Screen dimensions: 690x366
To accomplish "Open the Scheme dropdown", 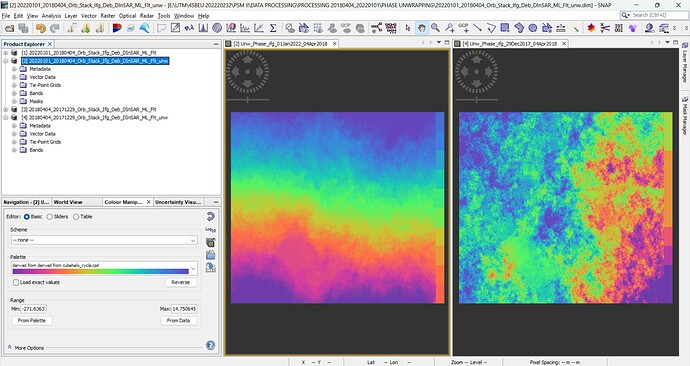I will 104,240.
